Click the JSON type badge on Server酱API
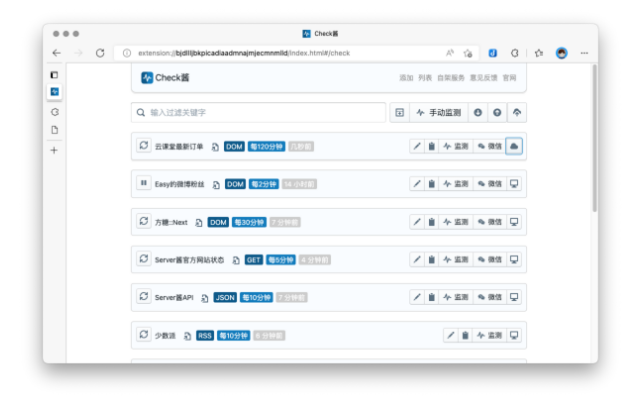 point(225,298)
